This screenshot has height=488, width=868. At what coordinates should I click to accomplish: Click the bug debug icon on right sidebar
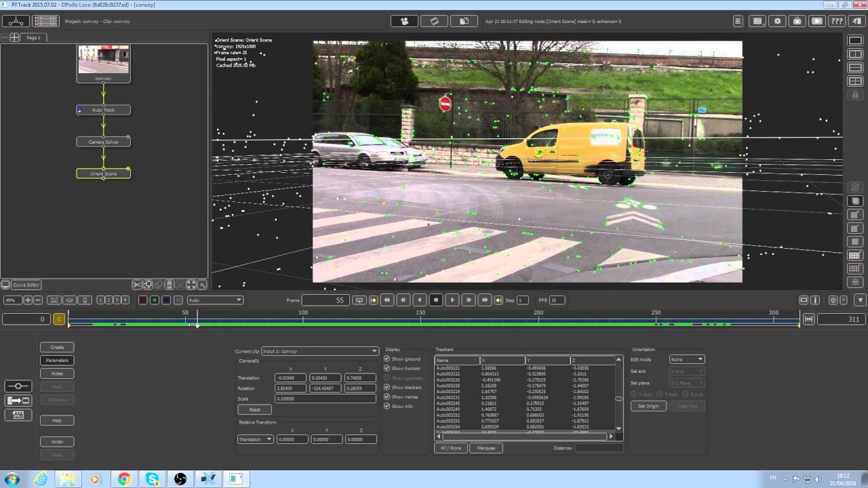click(855, 283)
